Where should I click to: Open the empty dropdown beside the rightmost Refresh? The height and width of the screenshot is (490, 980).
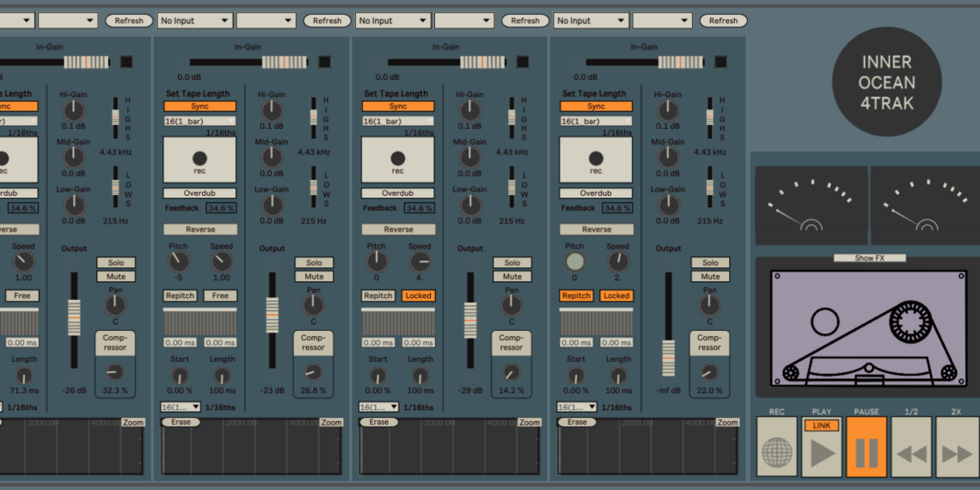(661, 21)
